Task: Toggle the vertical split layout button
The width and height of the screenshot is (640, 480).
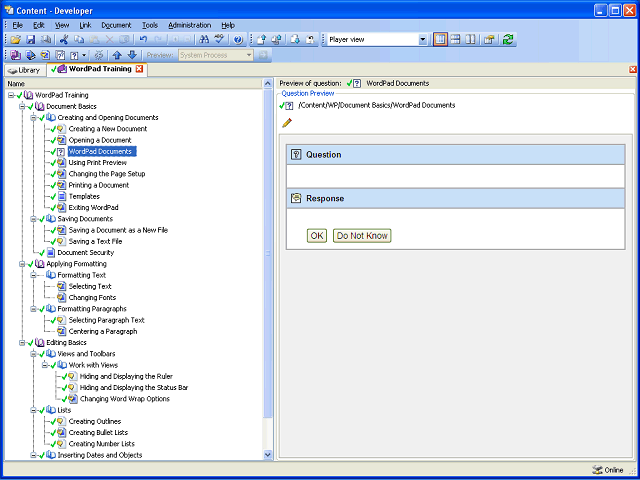Action: [440, 40]
